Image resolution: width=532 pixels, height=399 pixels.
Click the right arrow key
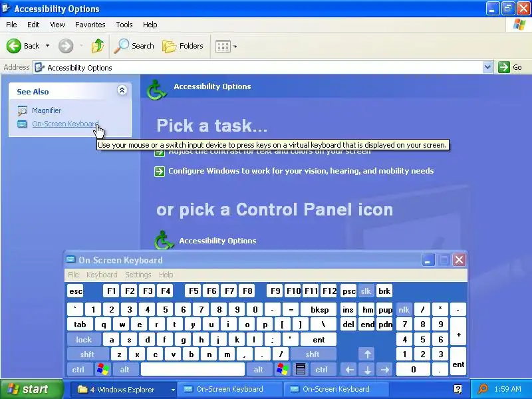(x=385, y=370)
